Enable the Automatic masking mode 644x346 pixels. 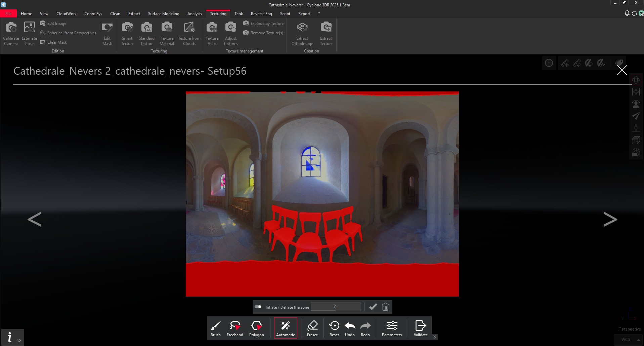[285, 328]
